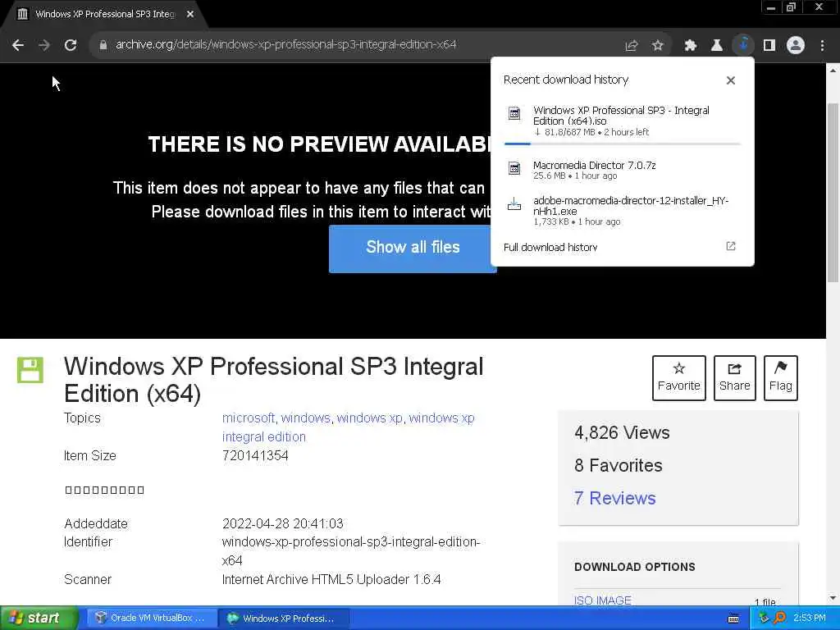Flag this archive item

coord(781,377)
